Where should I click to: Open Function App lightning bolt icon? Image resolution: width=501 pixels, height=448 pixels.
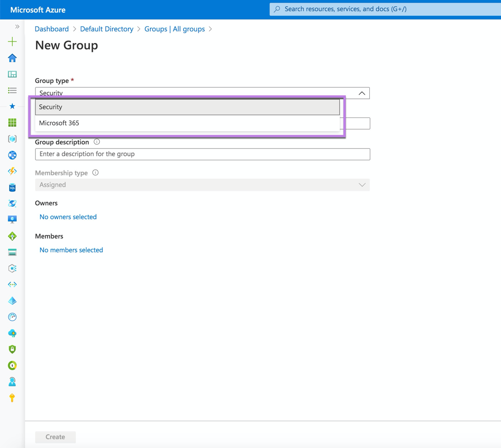click(x=12, y=171)
